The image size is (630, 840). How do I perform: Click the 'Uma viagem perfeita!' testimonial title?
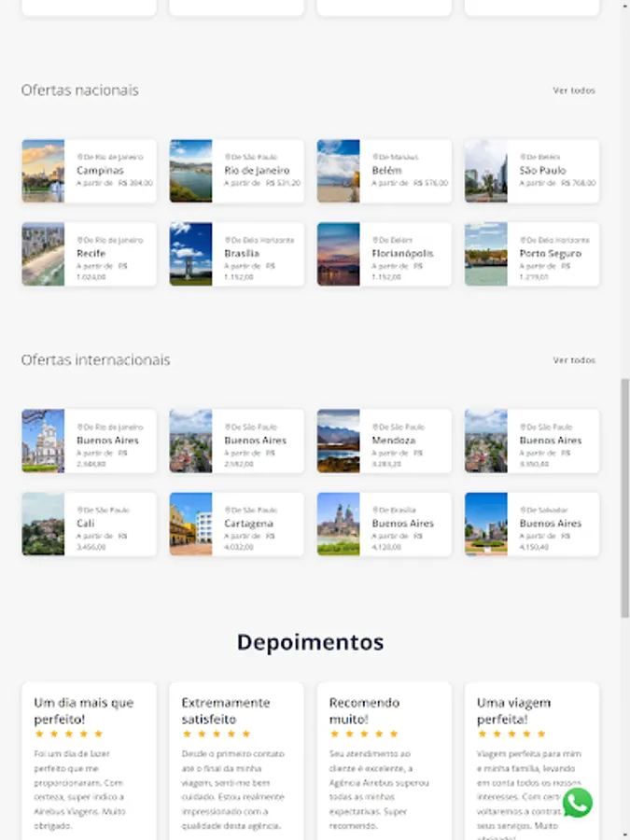tap(513, 711)
